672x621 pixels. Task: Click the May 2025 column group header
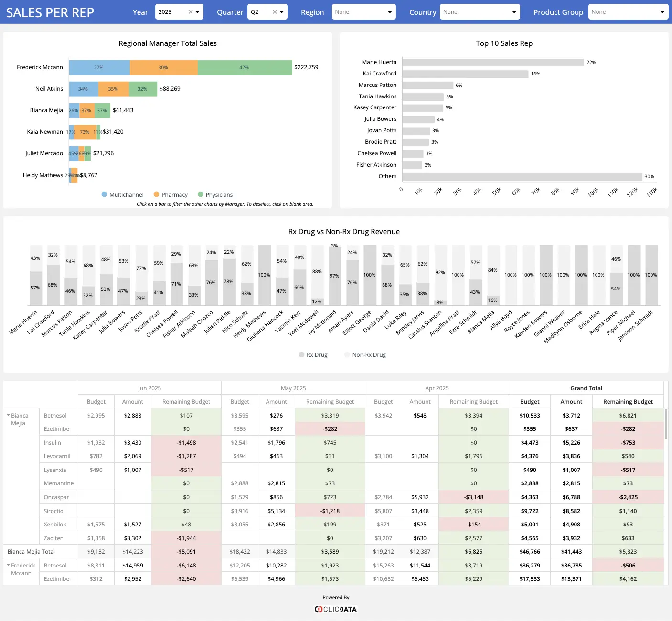click(293, 388)
